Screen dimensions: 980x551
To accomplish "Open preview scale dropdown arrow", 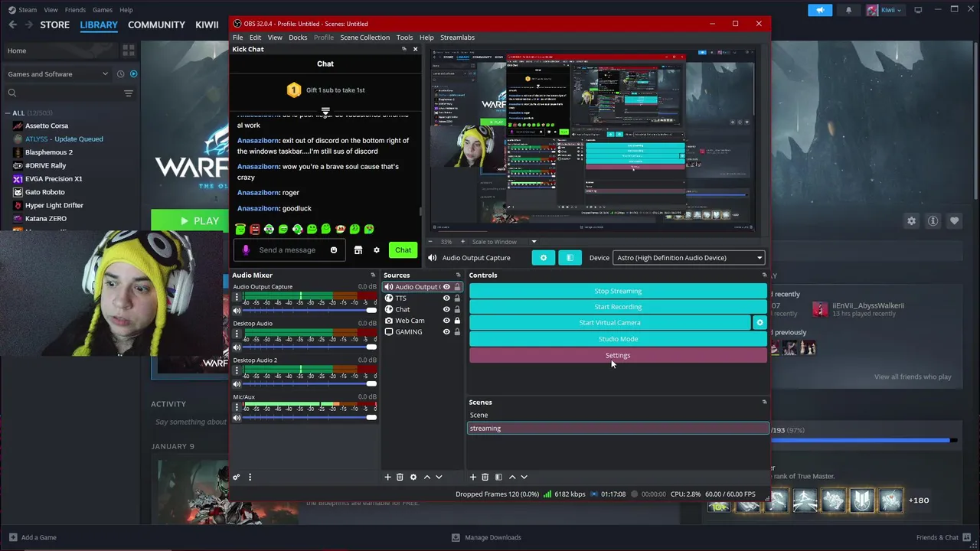I will tap(534, 242).
